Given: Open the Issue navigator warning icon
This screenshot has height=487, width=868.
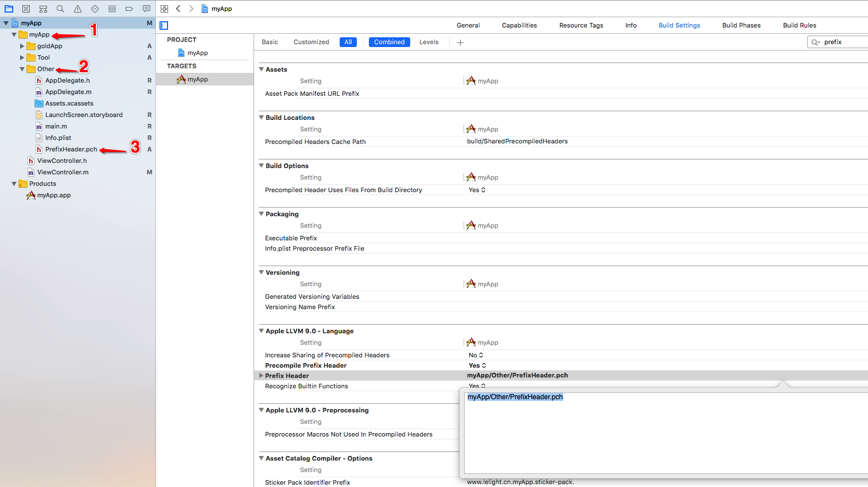Looking at the screenshot, I should (77, 9).
